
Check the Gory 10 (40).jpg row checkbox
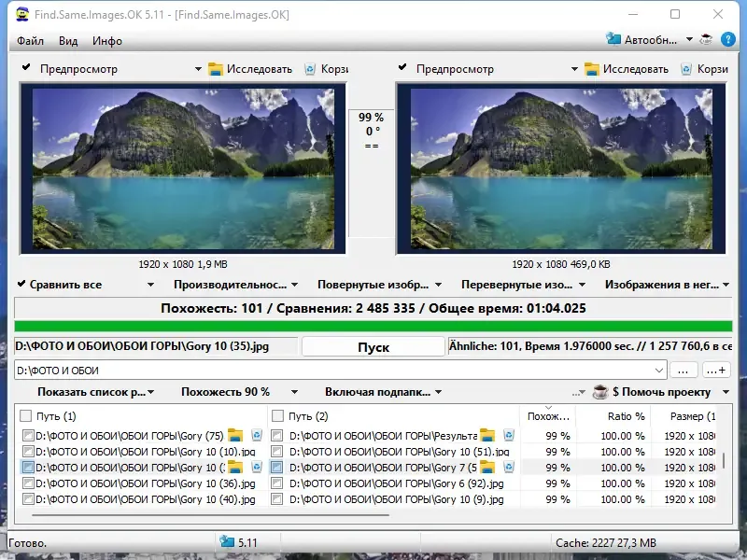[28, 499]
